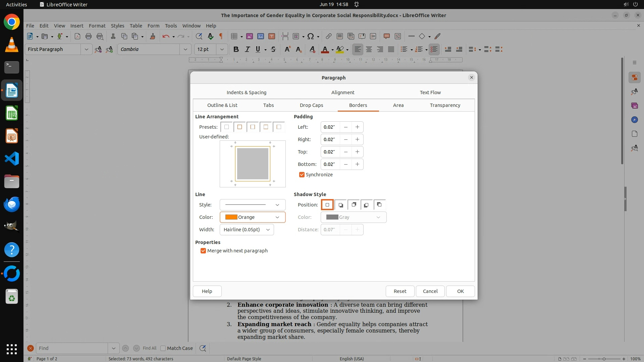Toggle formatting marks pilcrow icon
The image size is (644, 362).
221,36
